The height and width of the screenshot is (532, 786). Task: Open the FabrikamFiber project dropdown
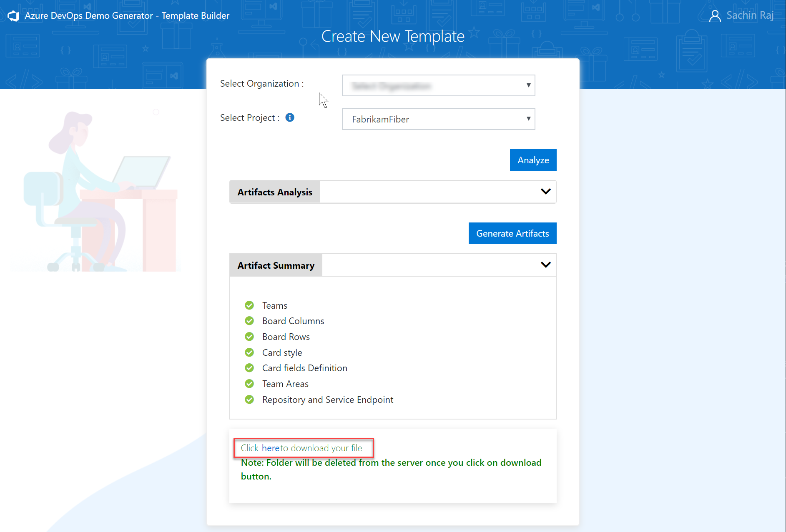coord(438,119)
